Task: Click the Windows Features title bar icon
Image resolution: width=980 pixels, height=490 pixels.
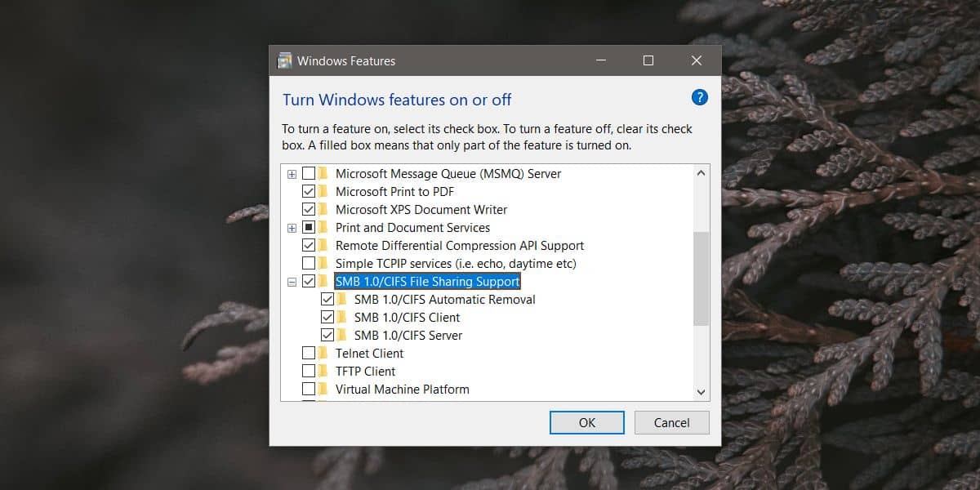Action: (285, 60)
